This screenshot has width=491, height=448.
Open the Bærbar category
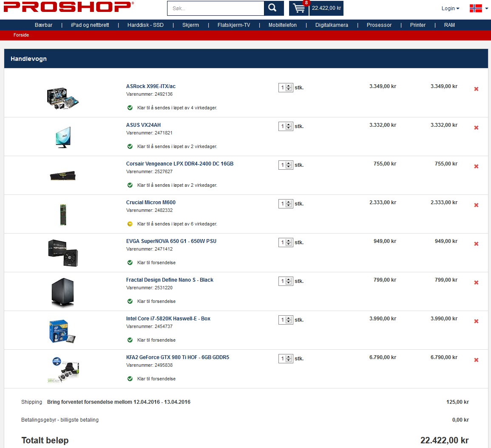pyautogui.click(x=43, y=25)
